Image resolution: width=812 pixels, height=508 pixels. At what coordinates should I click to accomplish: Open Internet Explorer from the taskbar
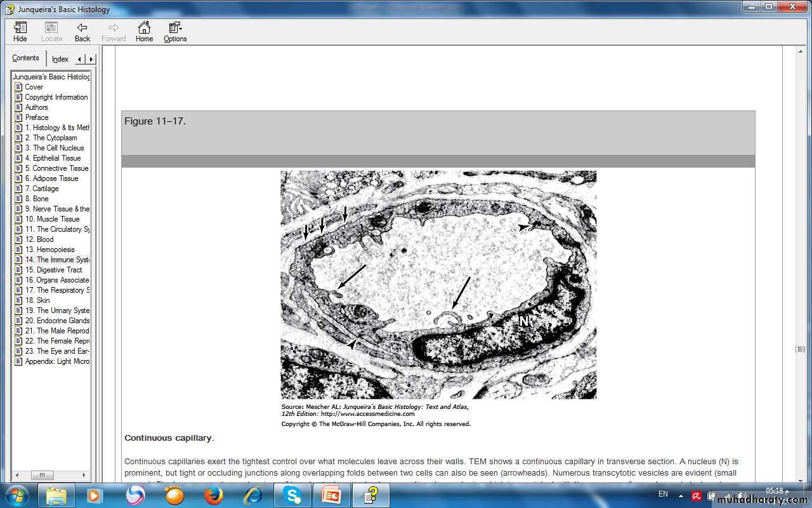pos(253,495)
